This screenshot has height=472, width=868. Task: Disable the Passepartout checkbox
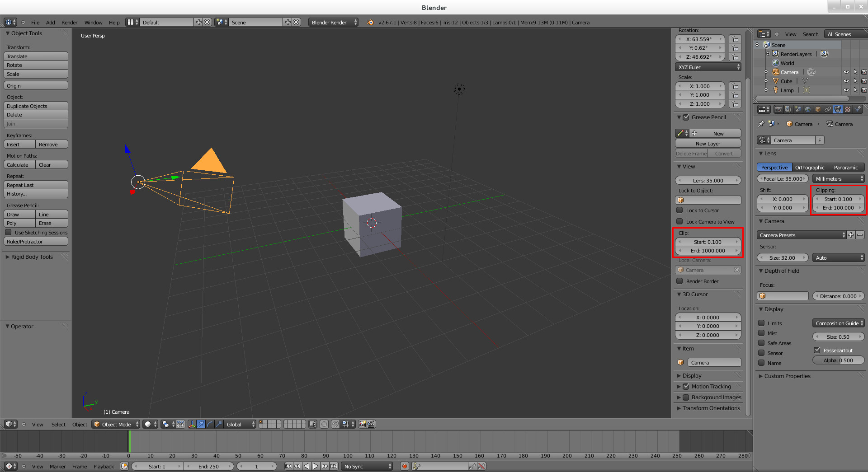pos(817,350)
